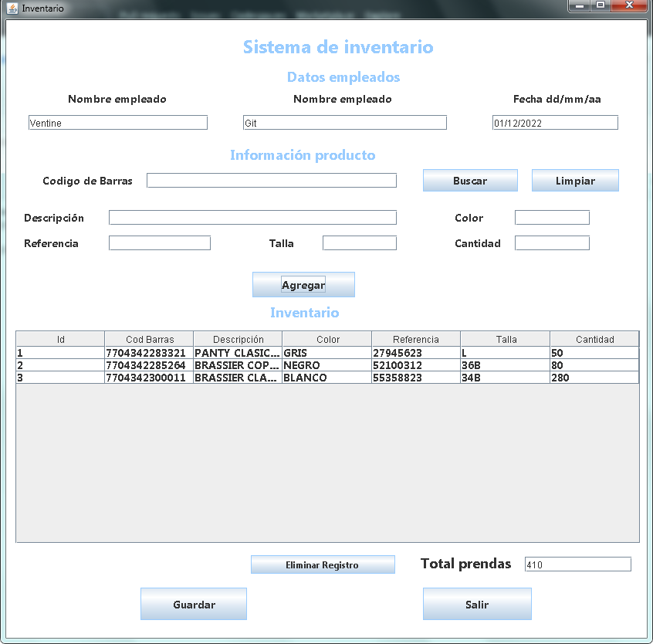Click the Java coffee cup title bar icon

coord(11,8)
